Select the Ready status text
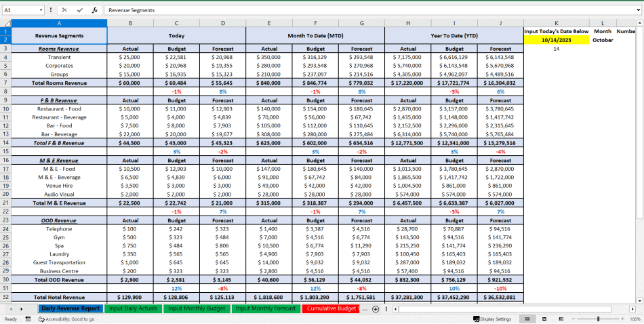This screenshot has width=644, height=324. click(11, 319)
